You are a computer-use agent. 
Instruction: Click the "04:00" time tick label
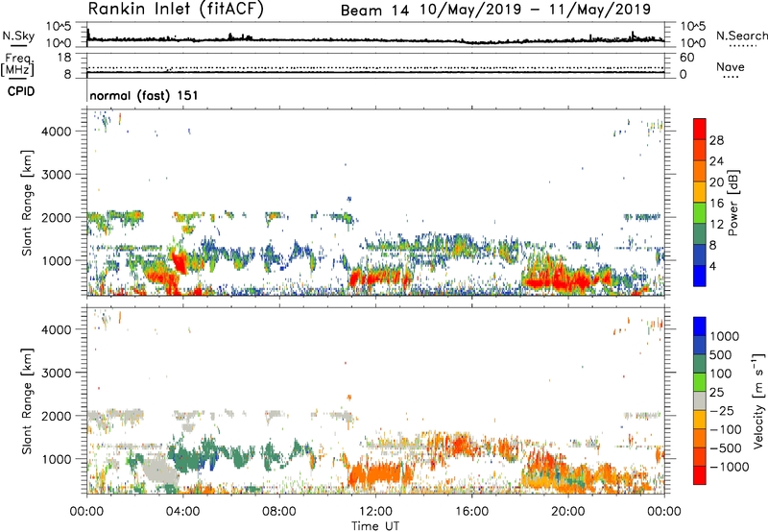pos(183,512)
